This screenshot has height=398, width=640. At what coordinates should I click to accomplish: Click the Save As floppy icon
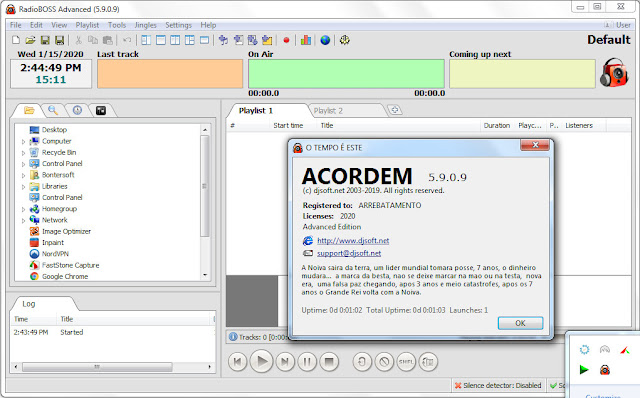(60, 40)
